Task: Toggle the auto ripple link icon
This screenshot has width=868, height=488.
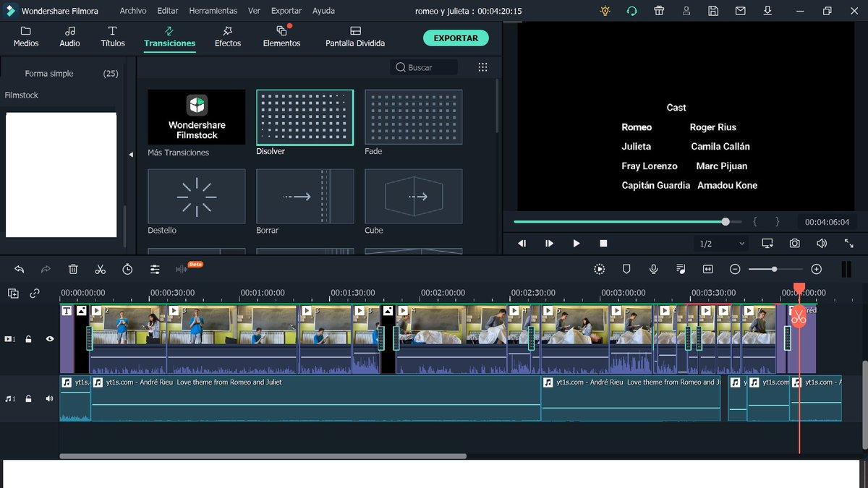Action: 35,294
